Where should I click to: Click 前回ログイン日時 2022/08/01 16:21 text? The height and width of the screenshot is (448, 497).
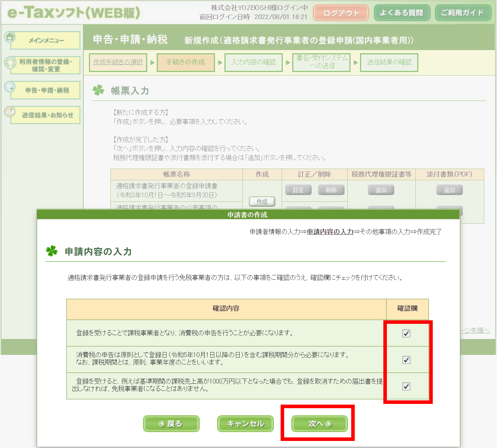click(x=253, y=17)
